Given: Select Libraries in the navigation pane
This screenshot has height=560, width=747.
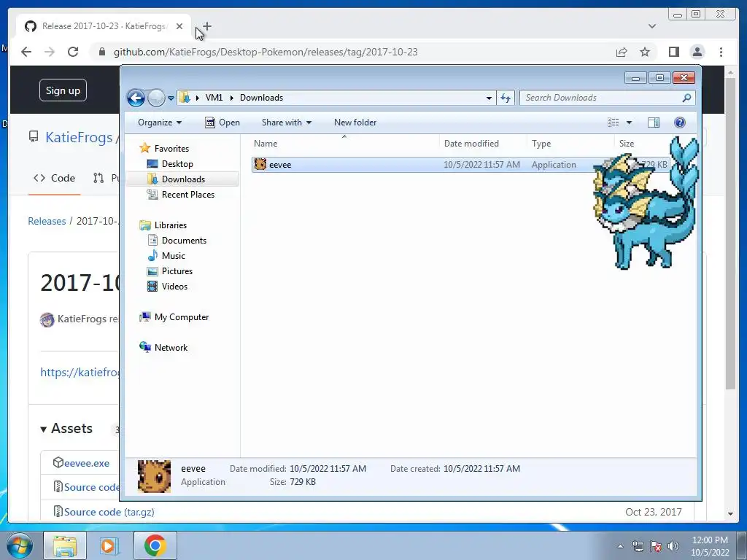Looking at the screenshot, I should 170,225.
